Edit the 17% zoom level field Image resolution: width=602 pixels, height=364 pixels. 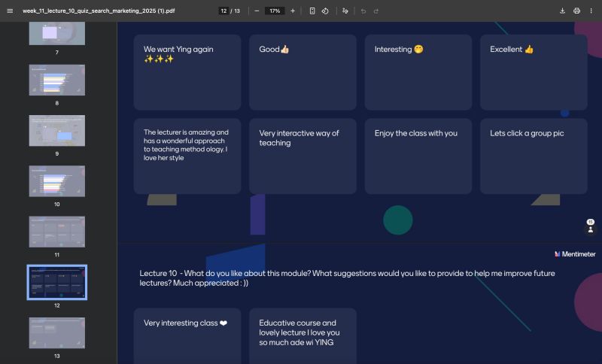click(x=275, y=11)
